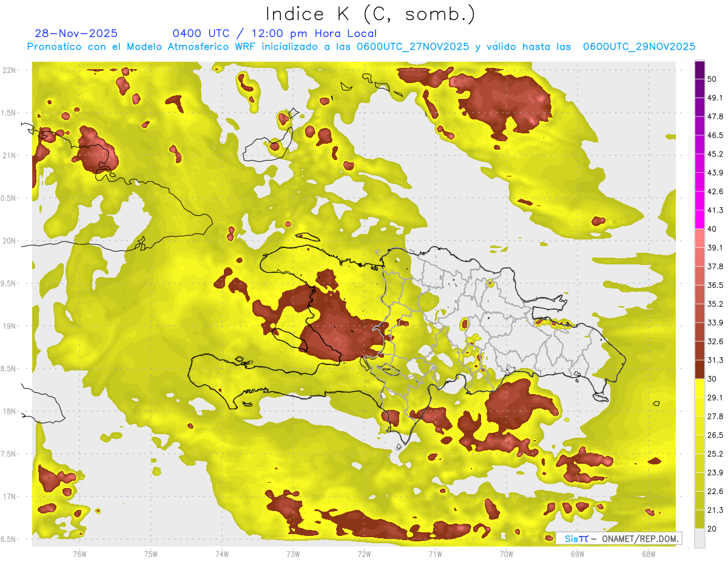Click the color scale value '39.1'
Screen dimensions: 728x562
click(715, 248)
